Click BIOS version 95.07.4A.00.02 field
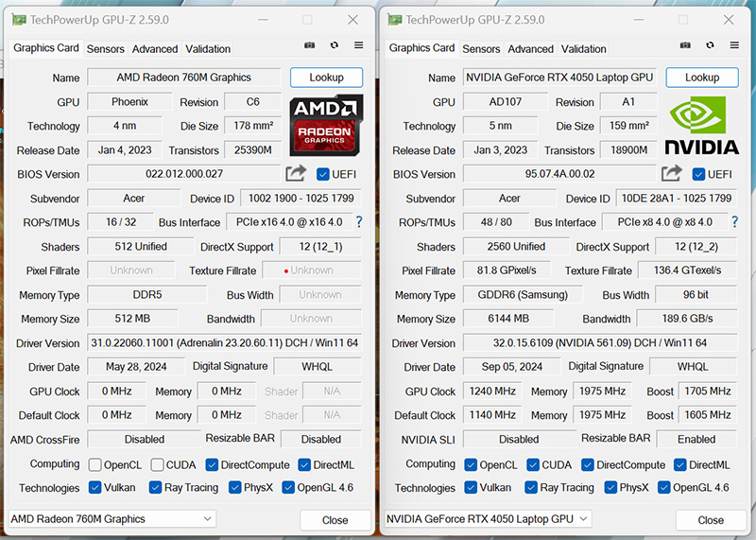Screen dimensions: 756x540 tap(559, 174)
